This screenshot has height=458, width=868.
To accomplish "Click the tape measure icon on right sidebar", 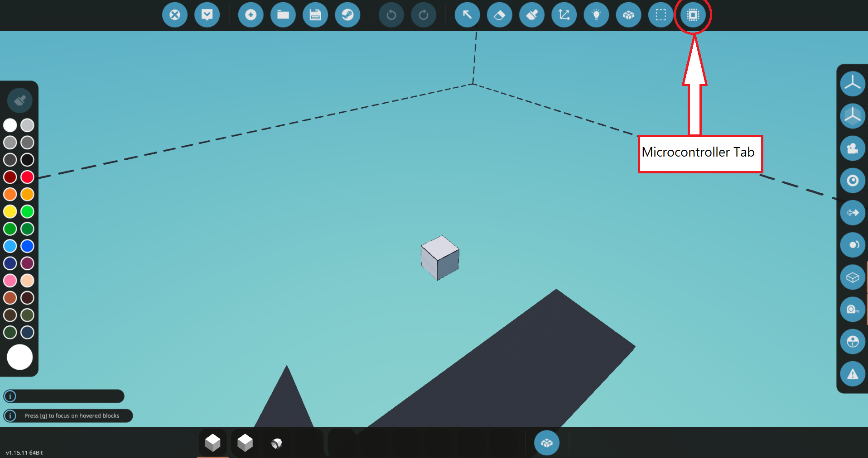I will (853, 310).
